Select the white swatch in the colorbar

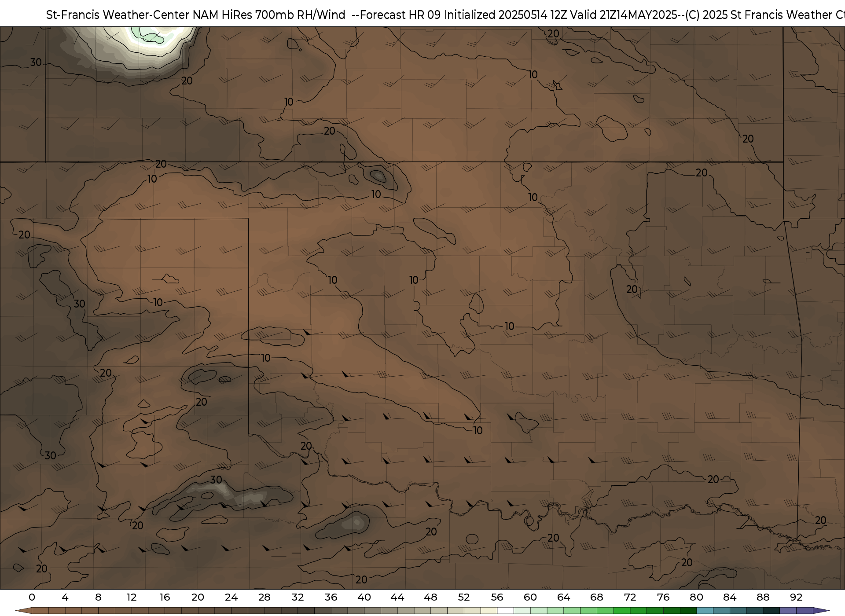[506, 611]
